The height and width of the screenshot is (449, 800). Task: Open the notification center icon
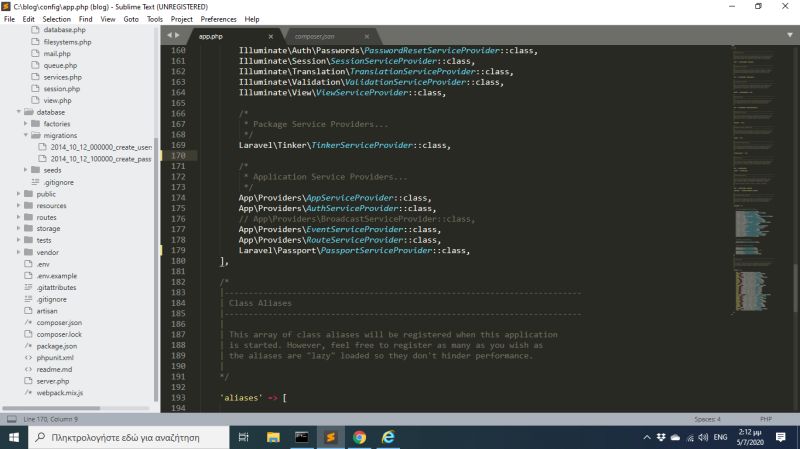pos(781,437)
